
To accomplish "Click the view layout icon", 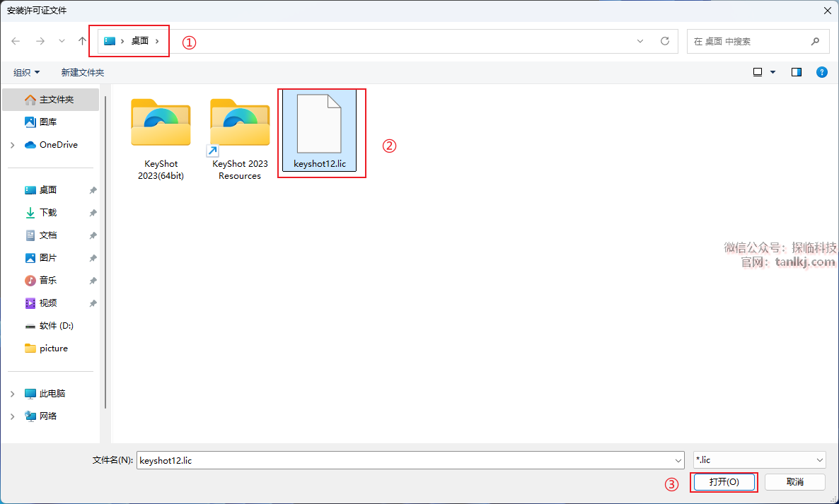I will pyautogui.click(x=758, y=72).
